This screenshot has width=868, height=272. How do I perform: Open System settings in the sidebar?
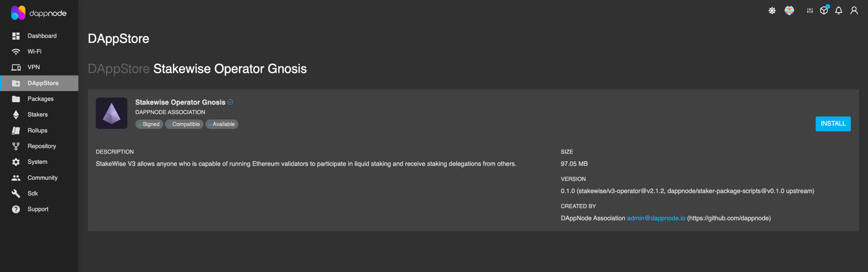(x=37, y=162)
